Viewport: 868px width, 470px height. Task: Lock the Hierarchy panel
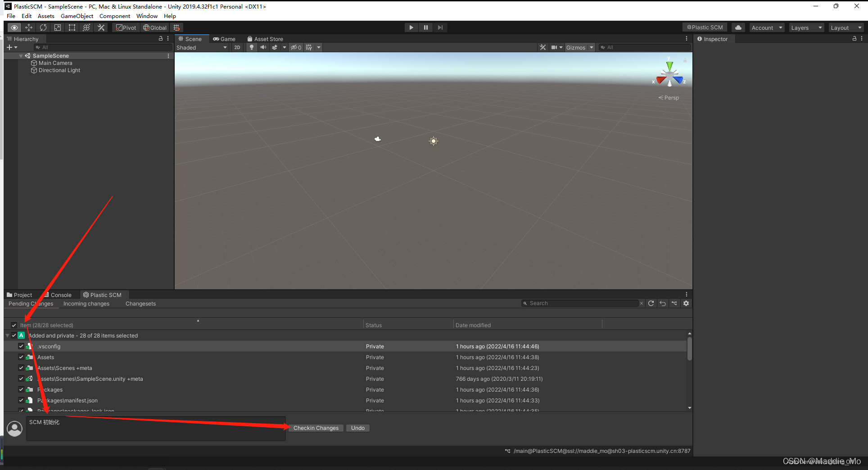(161, 39)
